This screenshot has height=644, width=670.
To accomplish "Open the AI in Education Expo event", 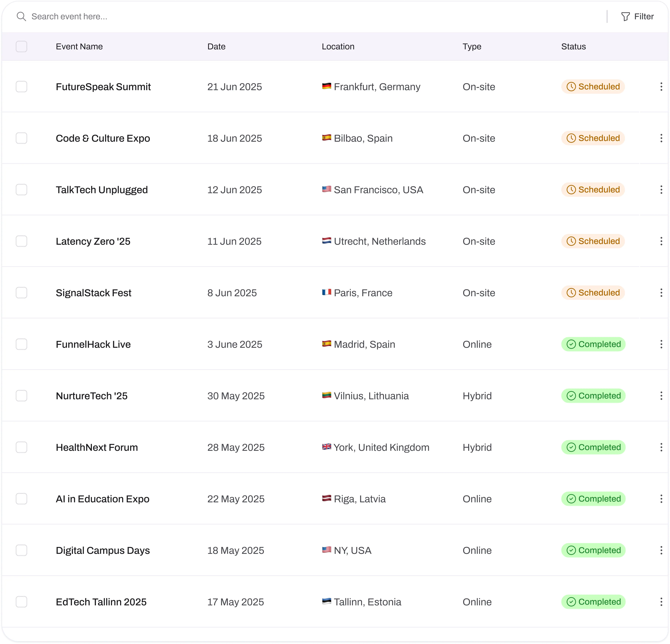I will 103,499.
